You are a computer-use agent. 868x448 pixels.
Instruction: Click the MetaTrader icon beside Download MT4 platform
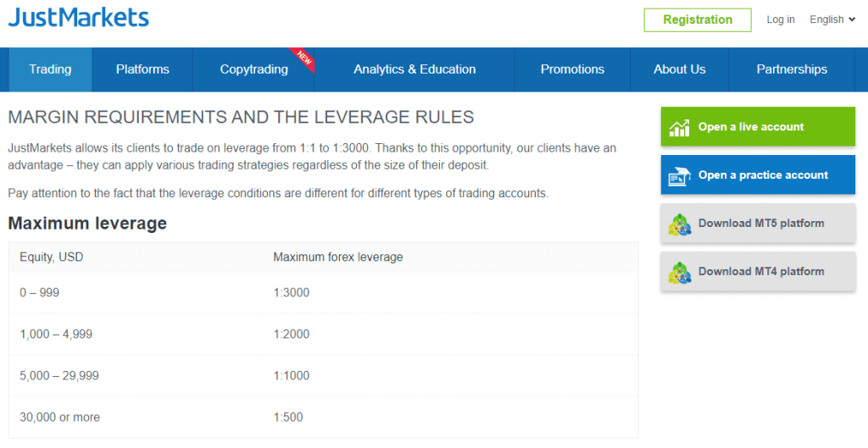pyautogui.click(x=679, y=273)
